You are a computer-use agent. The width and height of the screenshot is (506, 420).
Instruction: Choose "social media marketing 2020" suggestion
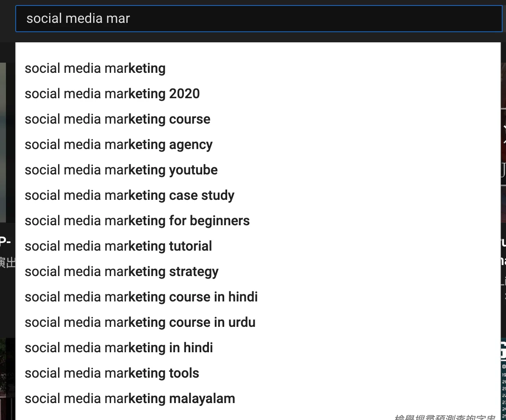point(112,94)
